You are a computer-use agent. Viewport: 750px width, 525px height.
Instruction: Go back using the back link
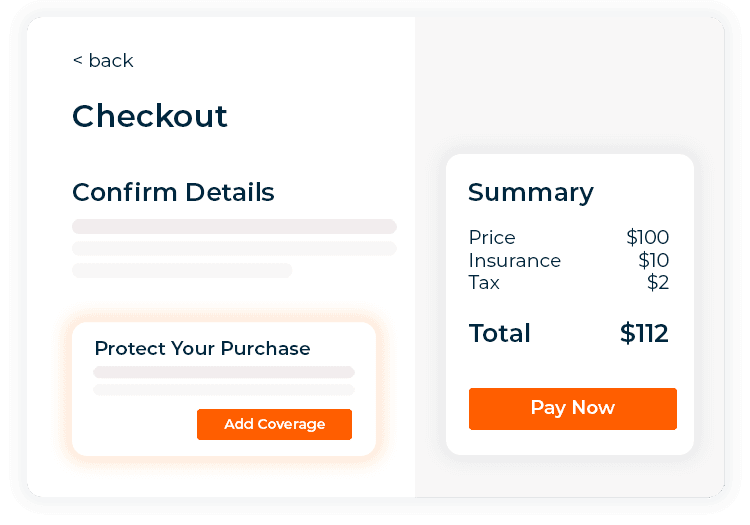(103, 61)
